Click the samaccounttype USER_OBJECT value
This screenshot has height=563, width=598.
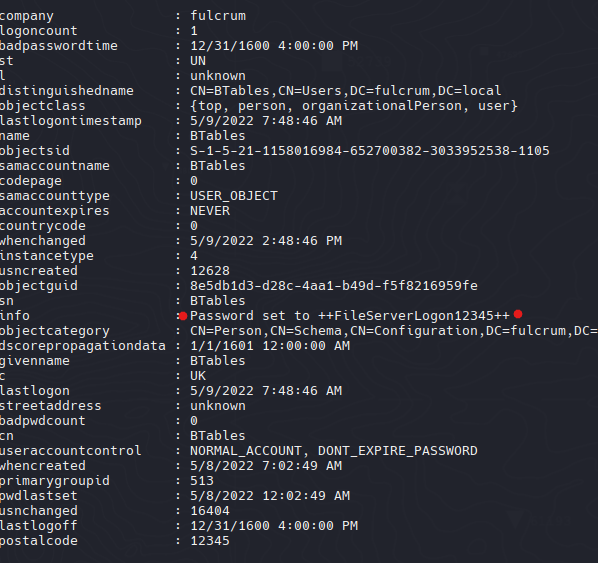[234, 196]
